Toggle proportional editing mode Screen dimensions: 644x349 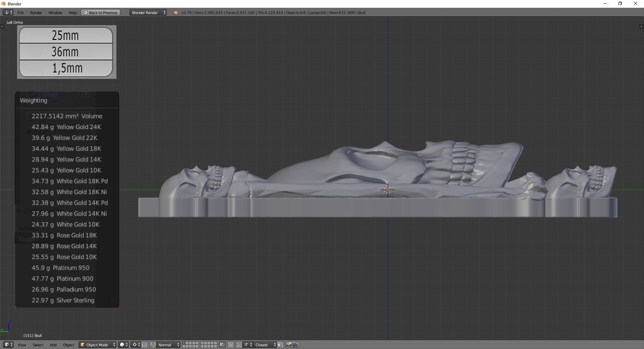pyautogui.click(x=231, y=345)
